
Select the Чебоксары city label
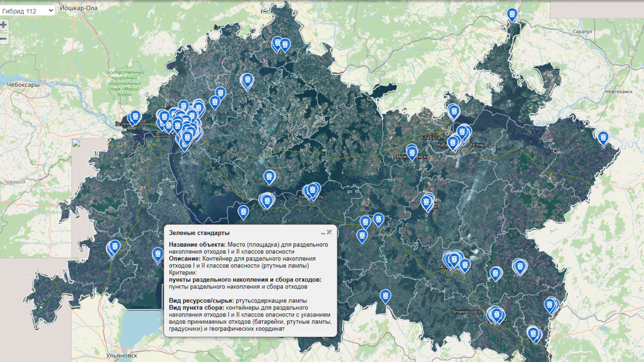coord(23,85)
